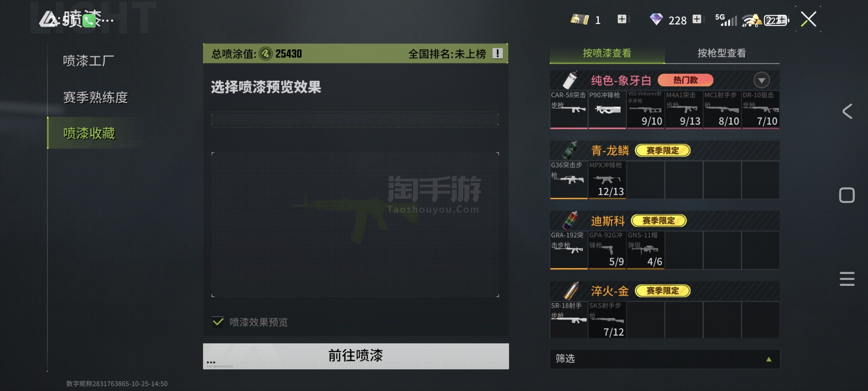Click the 前往喷漆 button
The height and width of the screenshot is (391, 868).
[356, 356]
